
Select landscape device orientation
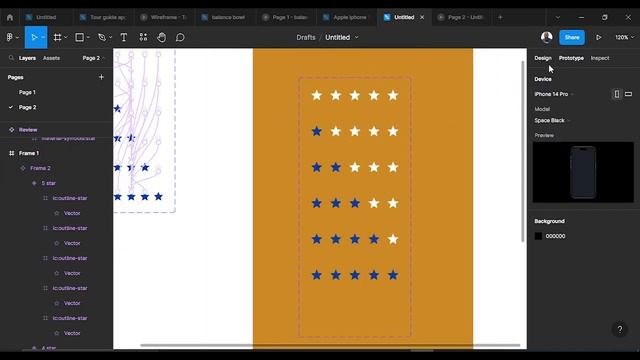(629, 94)
